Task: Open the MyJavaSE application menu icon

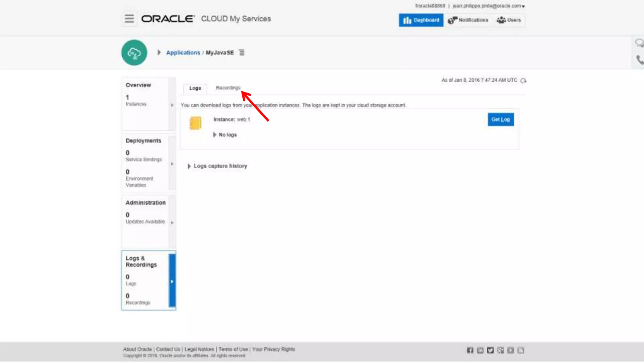Action: pyautogui.click(x=241, y=52)
